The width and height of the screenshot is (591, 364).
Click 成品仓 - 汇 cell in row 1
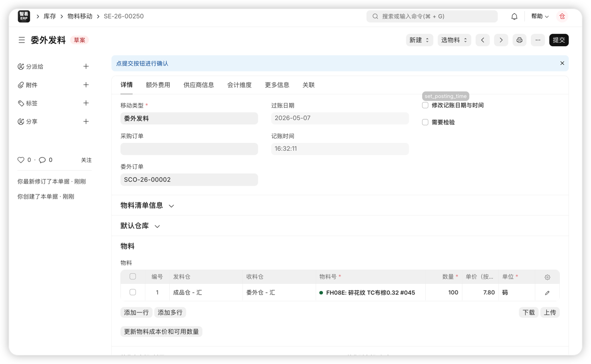point(206,293)
